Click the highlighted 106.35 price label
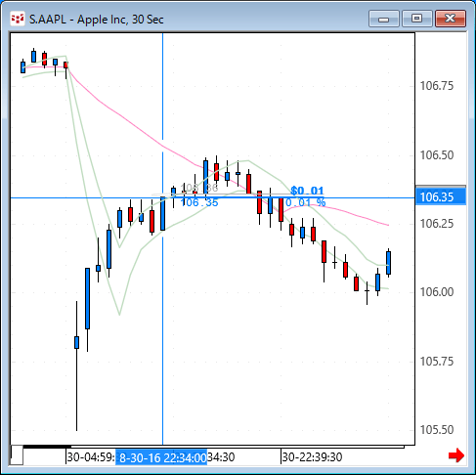 (x=441, y=196)
